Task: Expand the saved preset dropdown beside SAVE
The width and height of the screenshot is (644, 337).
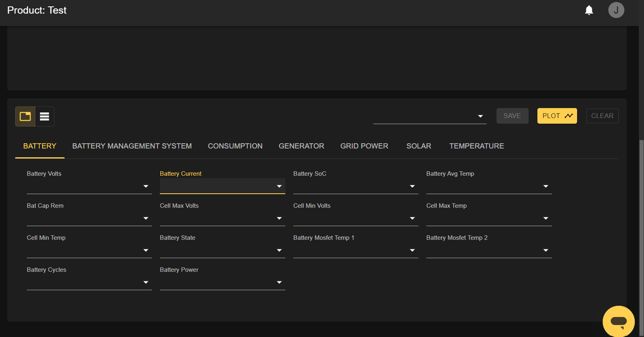Action: coord(430,116)
